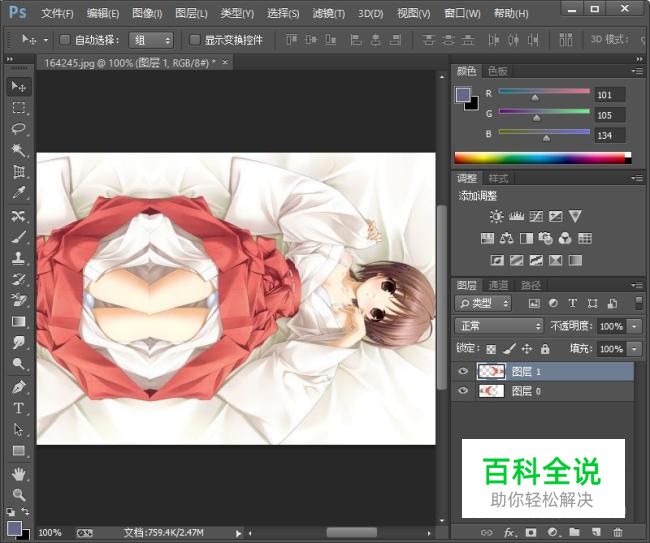Click the R channel slider
This screenshot has height=543, width=650.
(x=544, y=92)
